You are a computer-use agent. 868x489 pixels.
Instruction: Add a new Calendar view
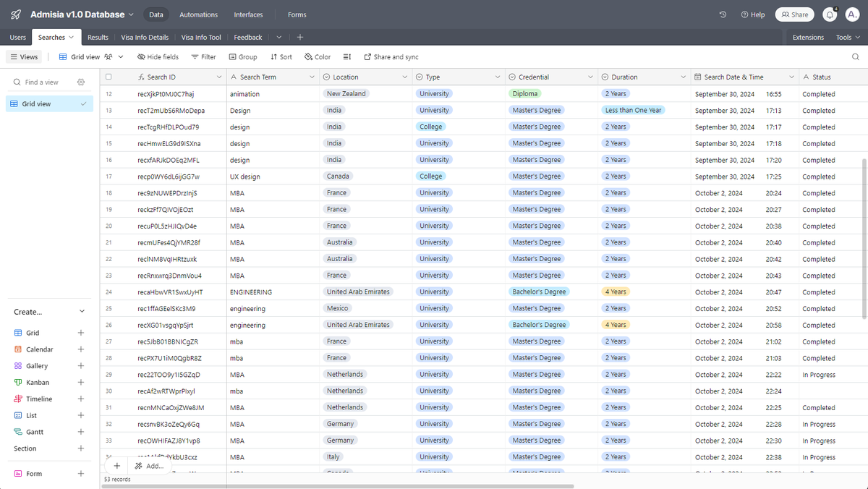(81, 349)
